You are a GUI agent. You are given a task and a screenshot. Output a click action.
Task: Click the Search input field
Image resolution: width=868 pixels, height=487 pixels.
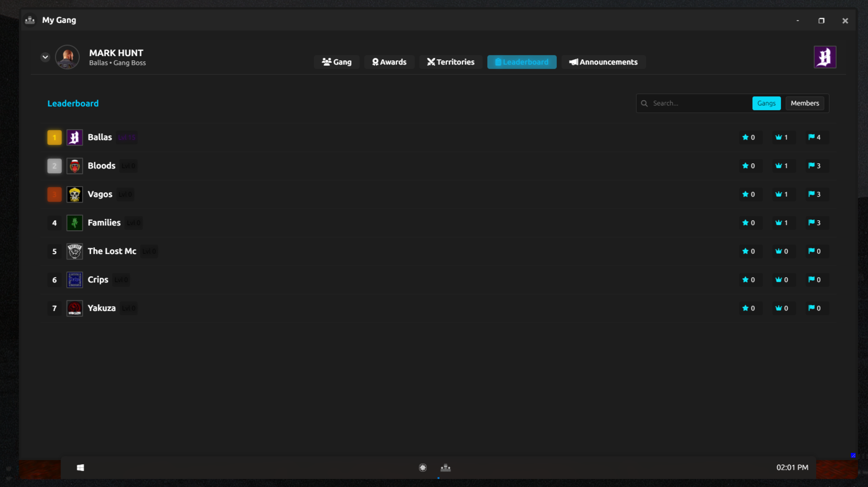coord(694,103)
